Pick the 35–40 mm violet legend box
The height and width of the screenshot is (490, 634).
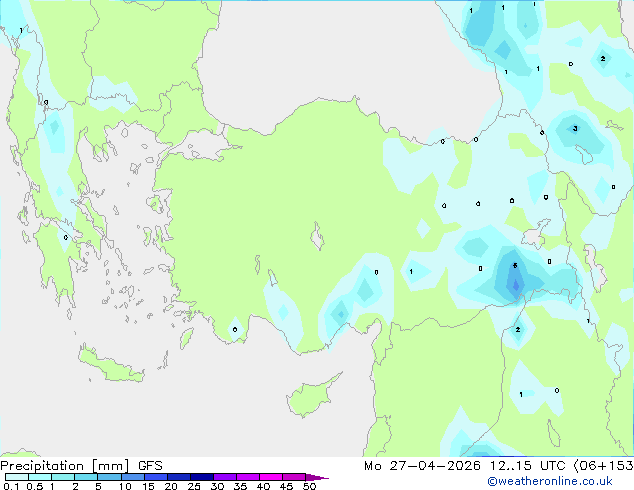coord(247,477)
